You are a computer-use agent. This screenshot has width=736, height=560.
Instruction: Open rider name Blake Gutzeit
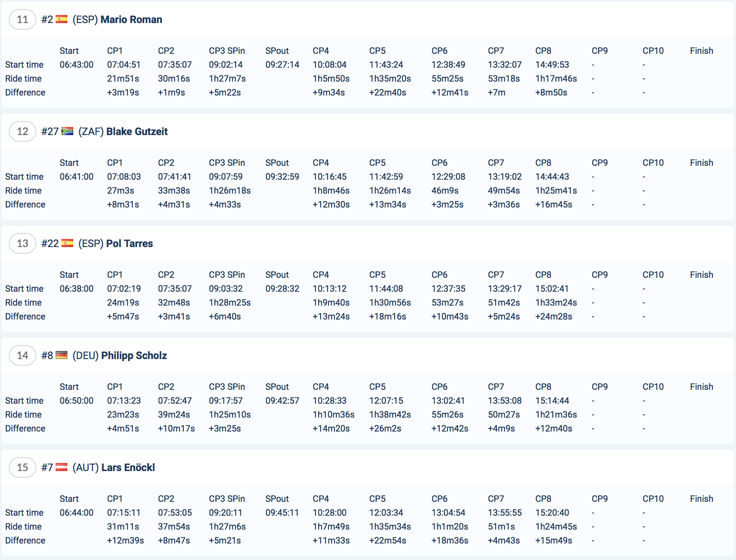click(137, 131)
